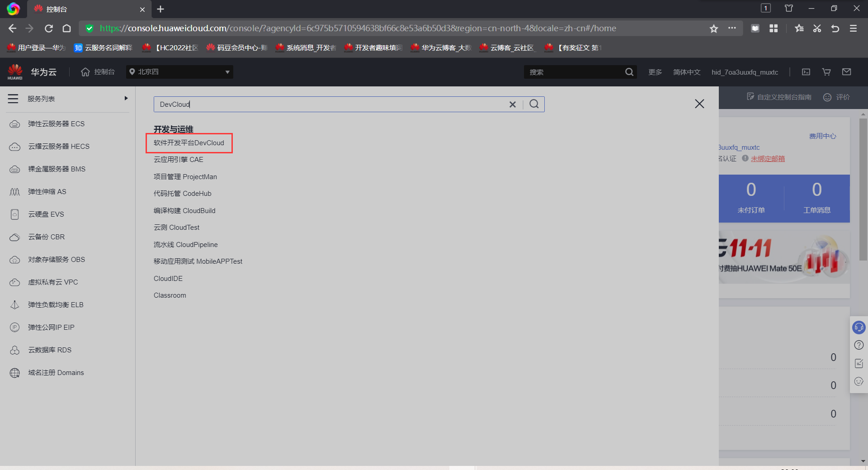Click the RDS cloud database icon

(15, 350)
